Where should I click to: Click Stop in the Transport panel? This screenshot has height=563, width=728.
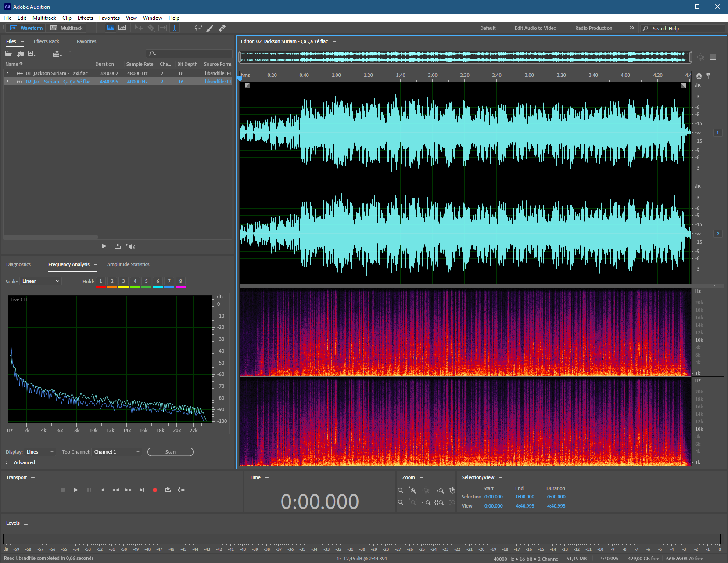(62, 490)
